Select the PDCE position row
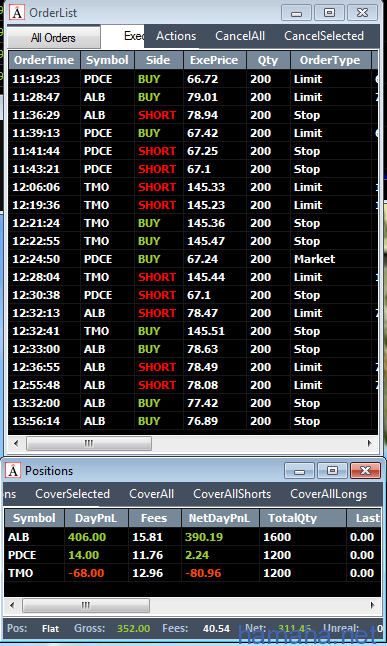Screen dimensions: 387x646 click(x=193, y=555)
